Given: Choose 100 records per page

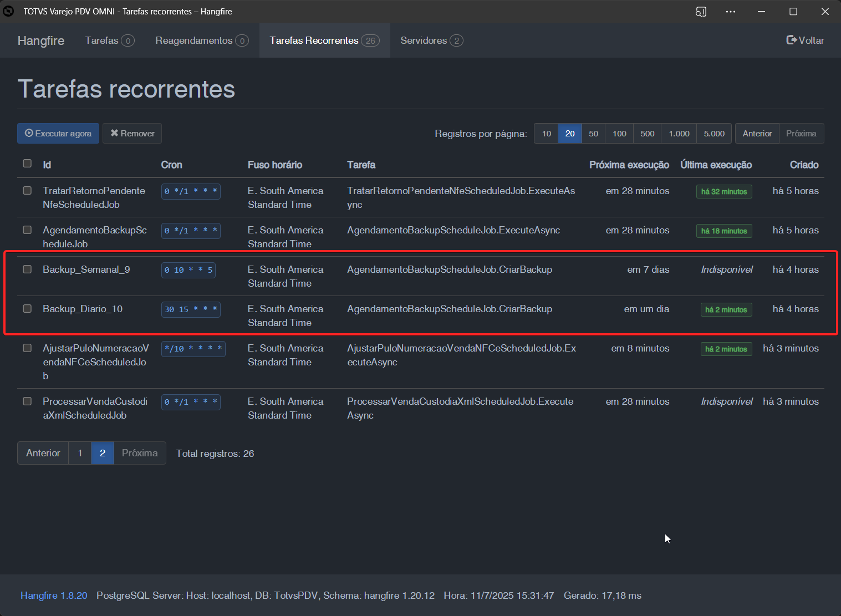Looking at the screenshot, I should point(619,134).
